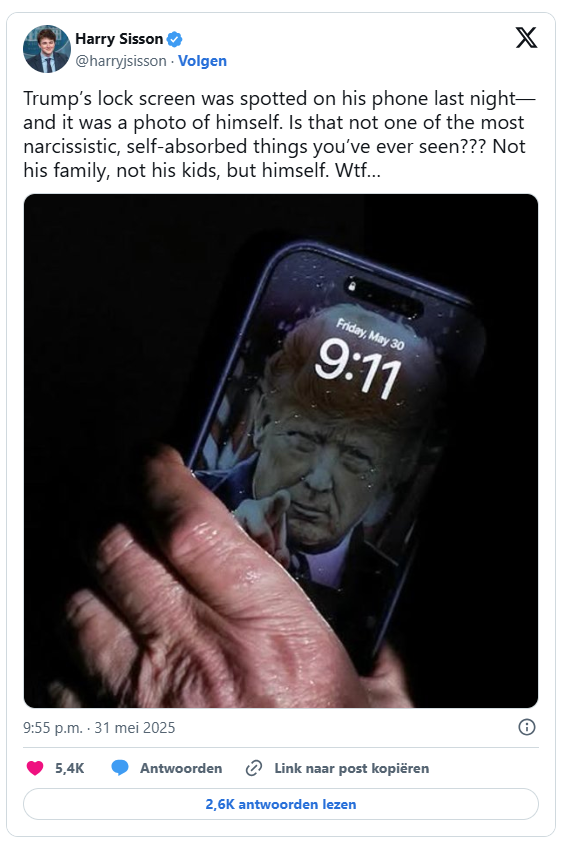Click the blue reply bubble icon
The height and width of the screenshot is (843, 564).
coord(120,768)
